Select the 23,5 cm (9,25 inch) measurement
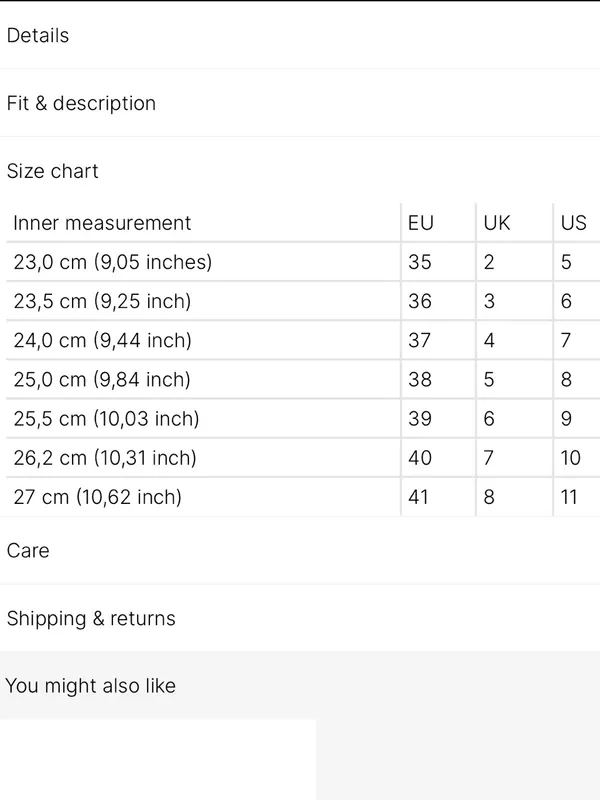 [x=102, y=301]
